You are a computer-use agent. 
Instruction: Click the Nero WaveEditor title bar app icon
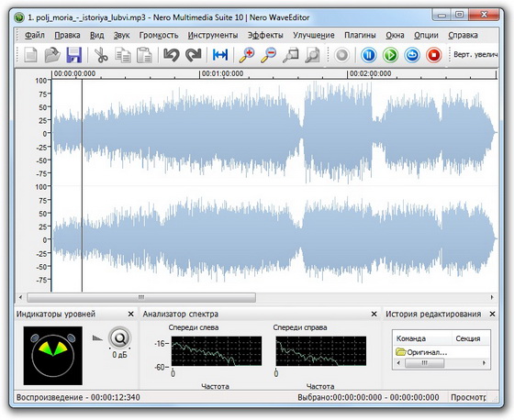(19, 17)
